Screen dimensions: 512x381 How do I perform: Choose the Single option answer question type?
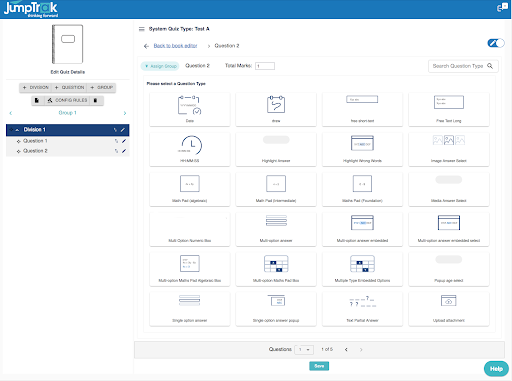(190, 309)
